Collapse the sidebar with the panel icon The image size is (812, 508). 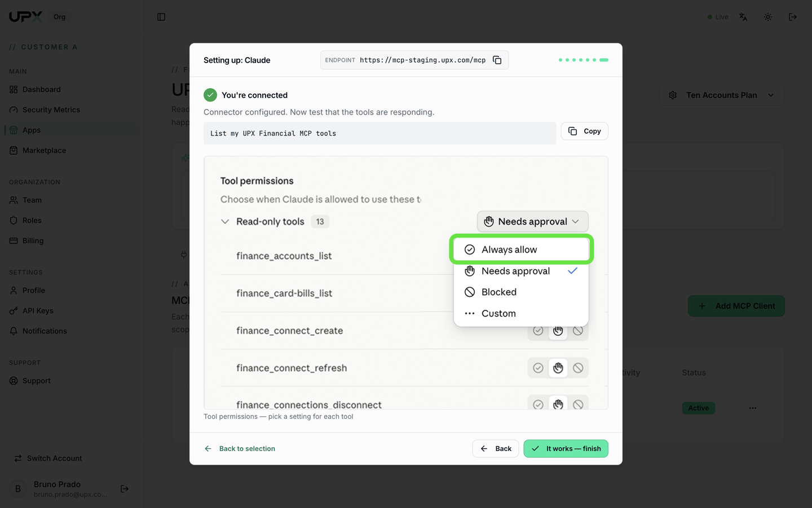[x=161, y=17]
